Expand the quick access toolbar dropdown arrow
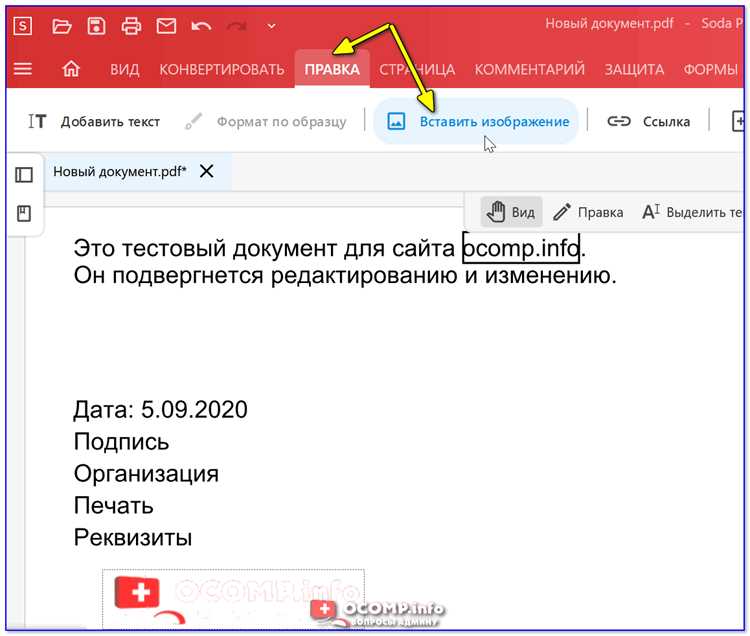750x636 pixels. pyautogui.click(x=271, y=26)
